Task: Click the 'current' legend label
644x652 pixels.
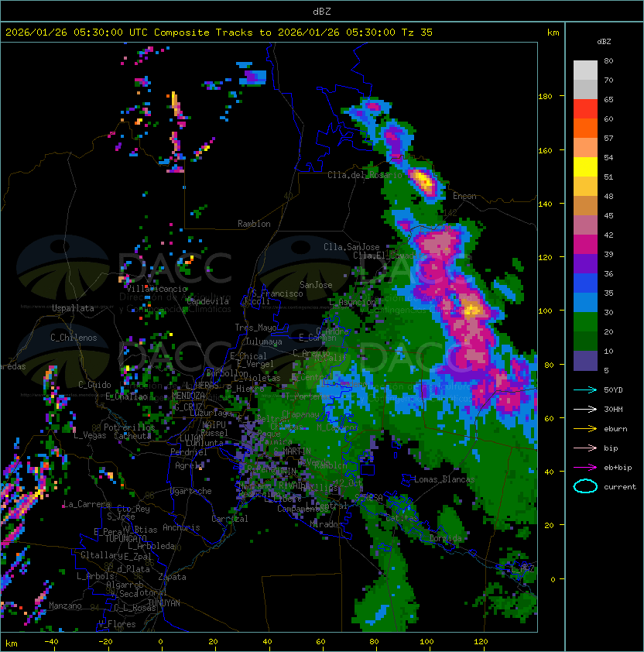Action: pyautogui.click(x=620, y=487)
